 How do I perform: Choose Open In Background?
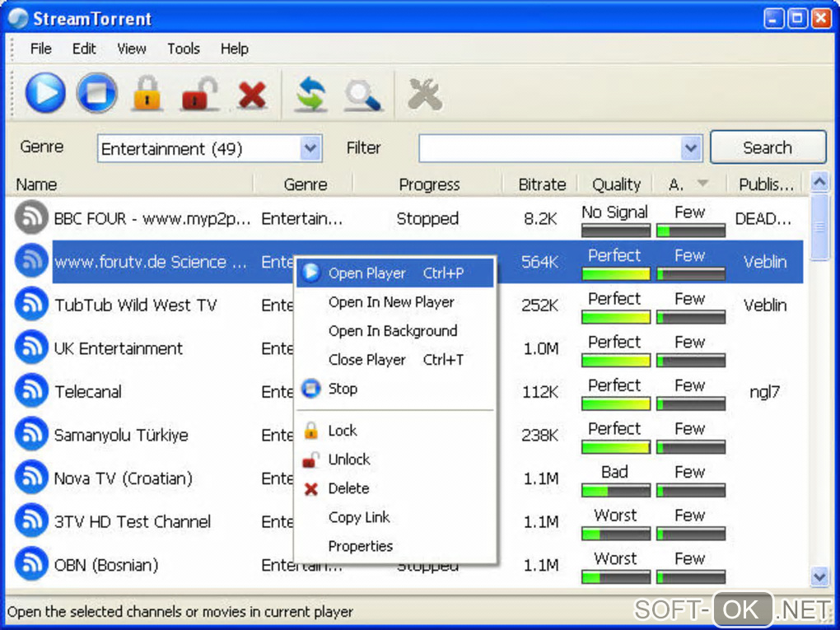[x=394, y=331]
